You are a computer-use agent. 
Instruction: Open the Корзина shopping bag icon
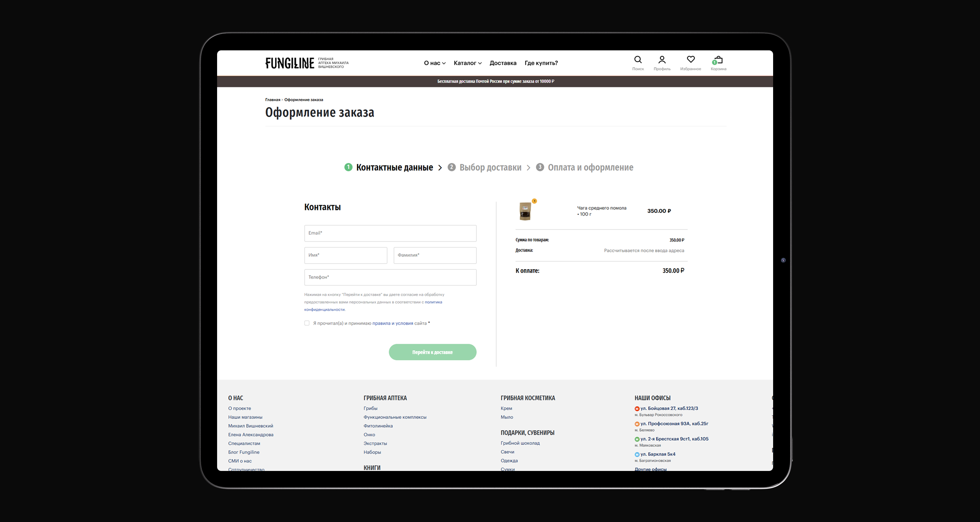coord(718,60)
